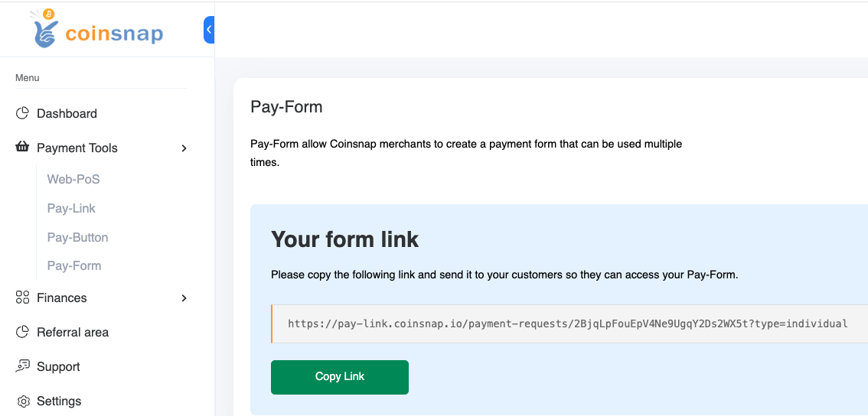
Task: Collapse the Payment Tools submenu chevron
Action: pyautogui.click(x=184, y=148)
